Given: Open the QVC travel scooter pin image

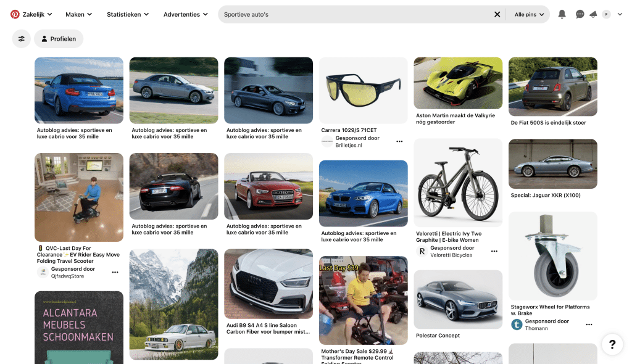Looking at the screenshot, I should pos(79,197).
